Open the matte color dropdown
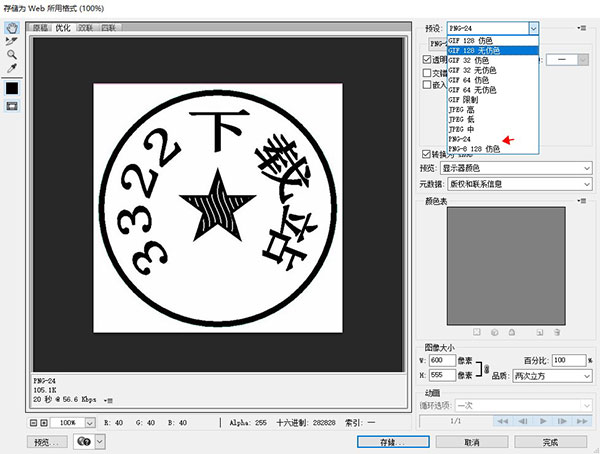 [583, 60]
